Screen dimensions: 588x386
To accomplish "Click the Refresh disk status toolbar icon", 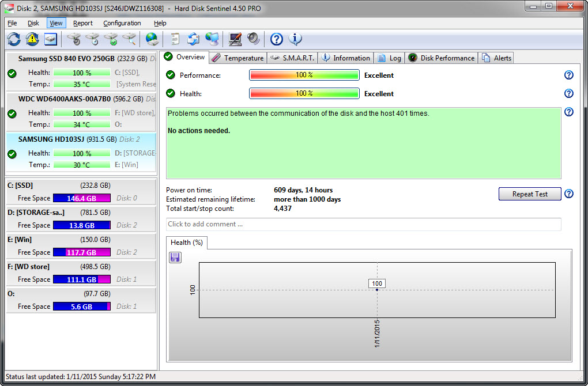I will click(x=14, y=39).
